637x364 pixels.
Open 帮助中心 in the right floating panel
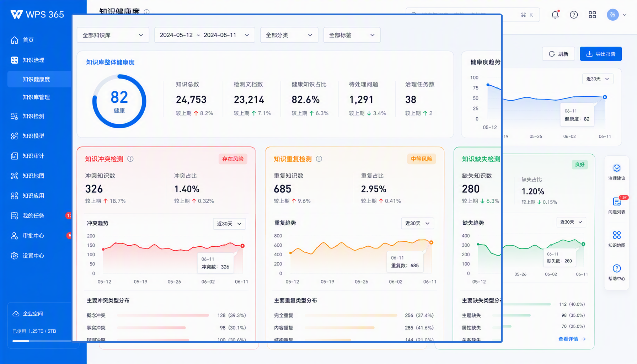617,272
